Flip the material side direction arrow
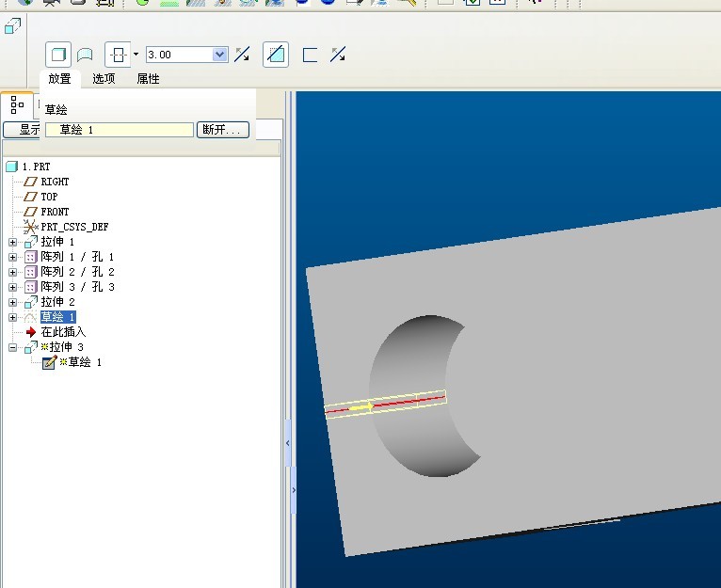This screenshot has width=721, height=588. click(338, 55)
